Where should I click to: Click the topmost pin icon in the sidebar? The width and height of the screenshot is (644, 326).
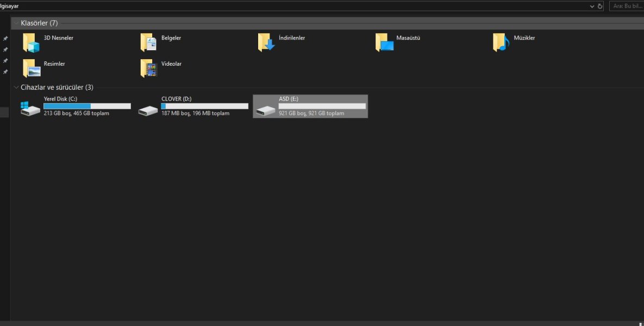[x=5, y=39]
